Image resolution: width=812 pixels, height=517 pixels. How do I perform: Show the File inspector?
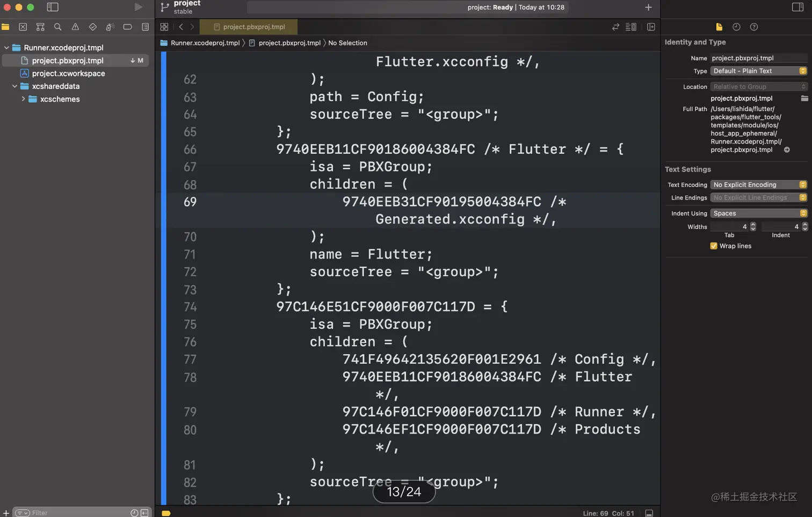tap(719, 27)
